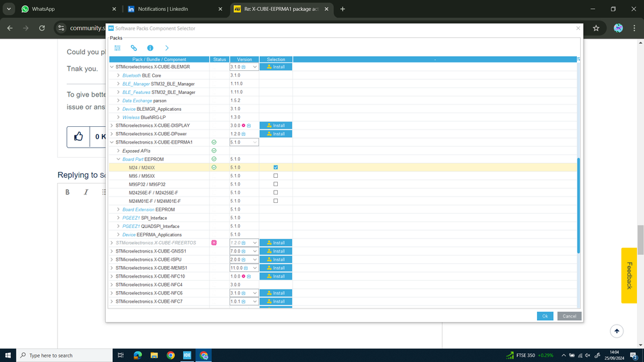The image size is (644, 362).
Task: Install the X-CUBE-BLEMGR pack
Action: pos(276,67)
